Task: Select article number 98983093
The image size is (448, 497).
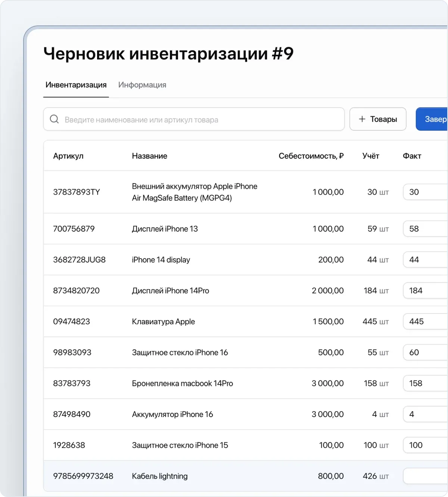Action: (x=72, y=352)
